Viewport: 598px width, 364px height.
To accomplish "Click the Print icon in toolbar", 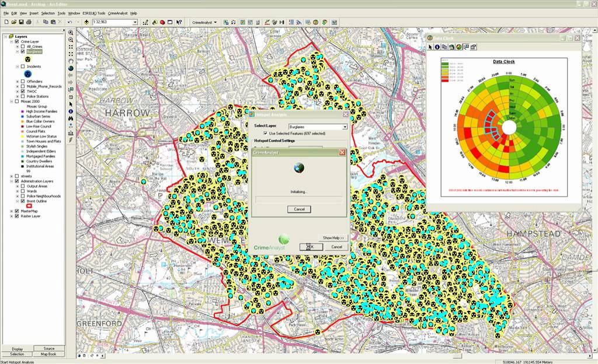I will point(28,22).
